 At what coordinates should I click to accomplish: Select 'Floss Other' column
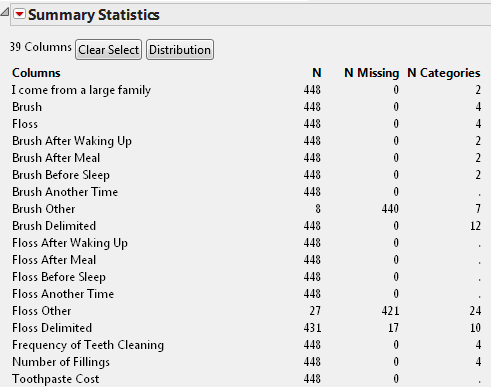click(41, 311)
